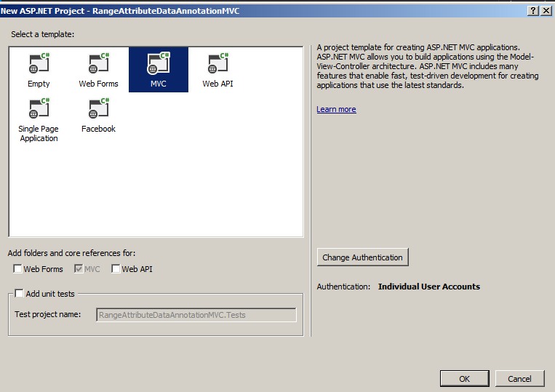Click the Test project name field

(x=196, y=315)
